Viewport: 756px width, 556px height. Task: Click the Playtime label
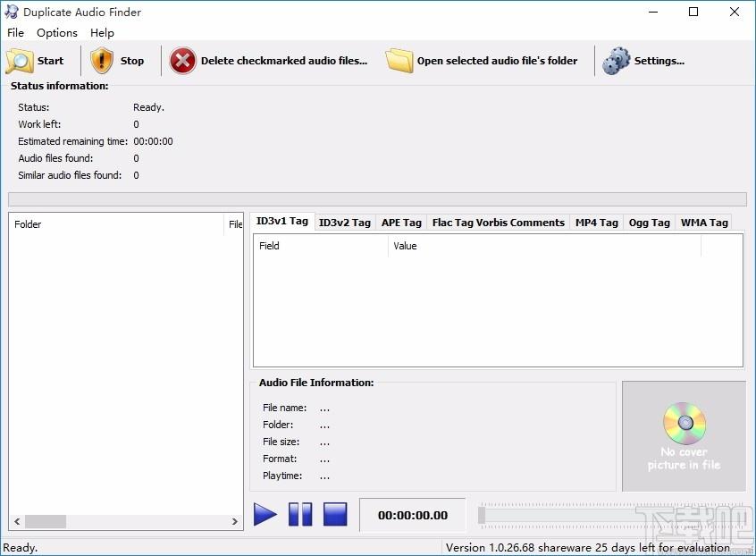click(x=282, y=476)
